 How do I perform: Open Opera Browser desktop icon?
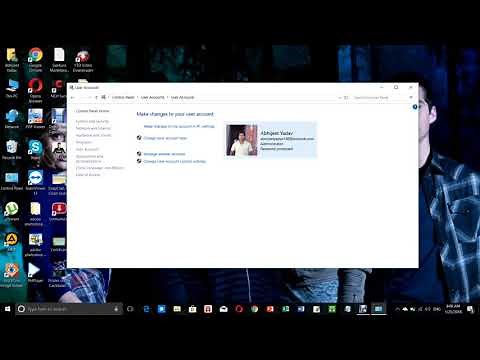click(x=35, y=91)
